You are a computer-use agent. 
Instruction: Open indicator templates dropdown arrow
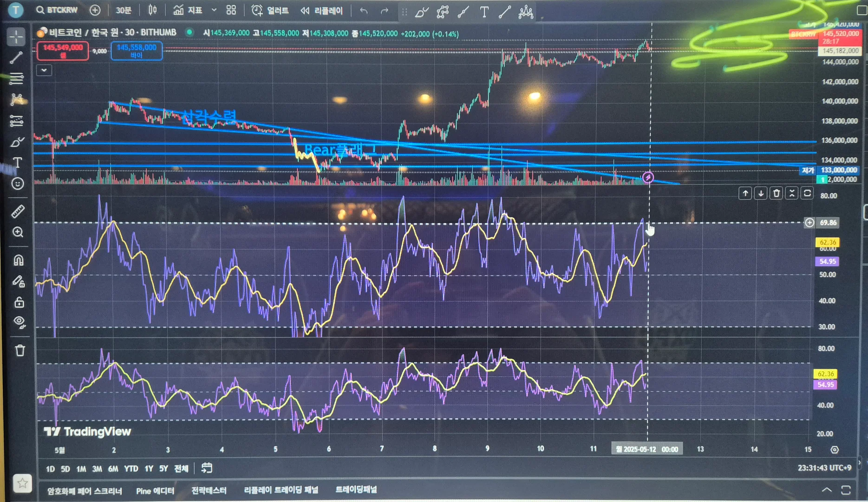tap(214, 10)
